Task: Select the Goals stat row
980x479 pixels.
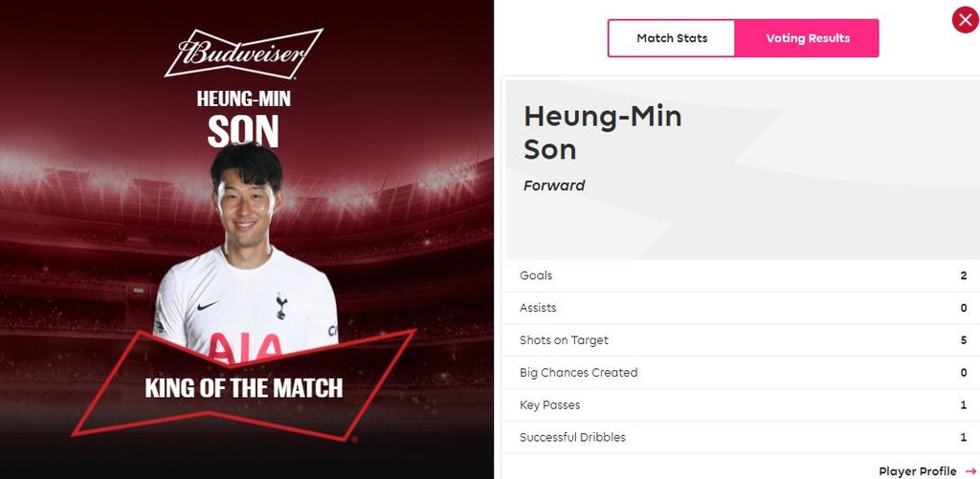Action: (741, 275)
